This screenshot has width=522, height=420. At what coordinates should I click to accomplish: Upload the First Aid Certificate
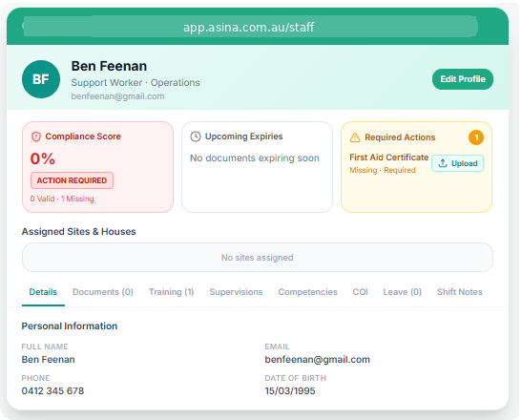pyautogui.click(x=457, y=163)
